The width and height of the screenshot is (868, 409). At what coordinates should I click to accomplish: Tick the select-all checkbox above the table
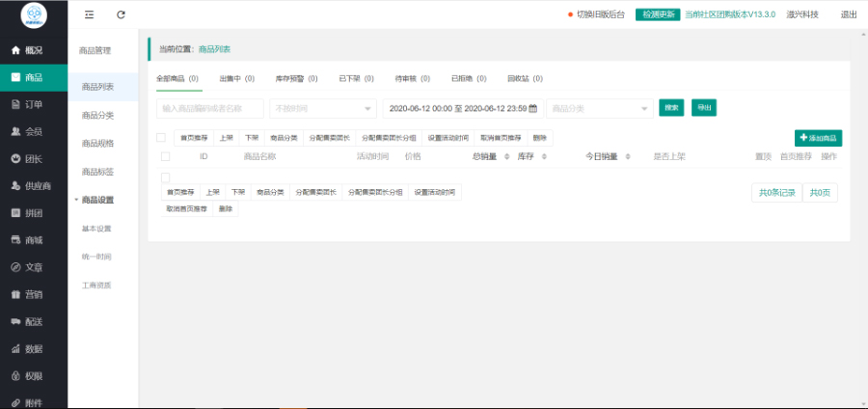click(x=161, y=138)
